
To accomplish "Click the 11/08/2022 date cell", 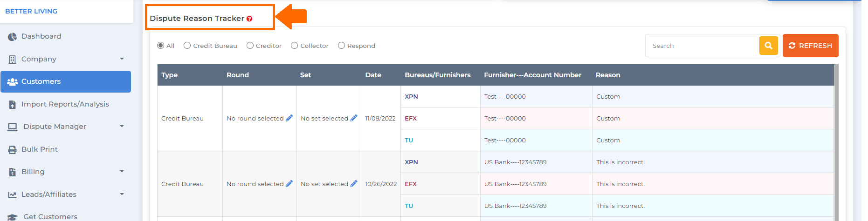I will coord(380,119).
